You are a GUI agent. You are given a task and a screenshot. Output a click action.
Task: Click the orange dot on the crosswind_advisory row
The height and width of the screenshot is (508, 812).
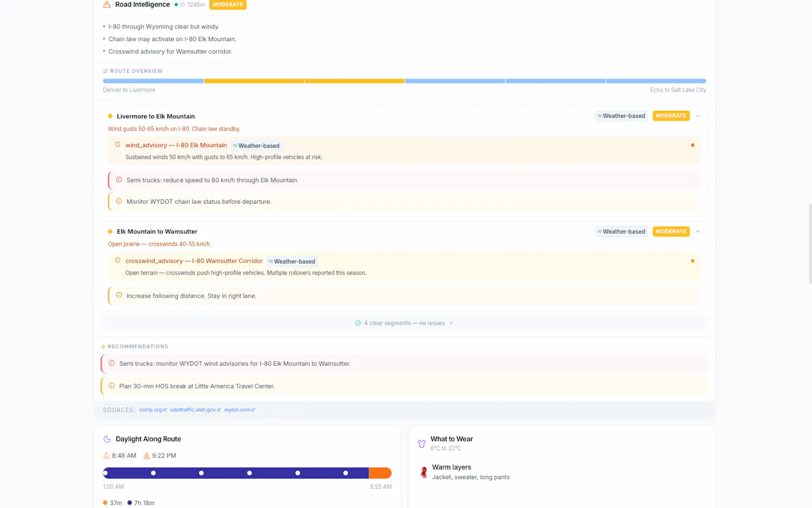point(693,261)
